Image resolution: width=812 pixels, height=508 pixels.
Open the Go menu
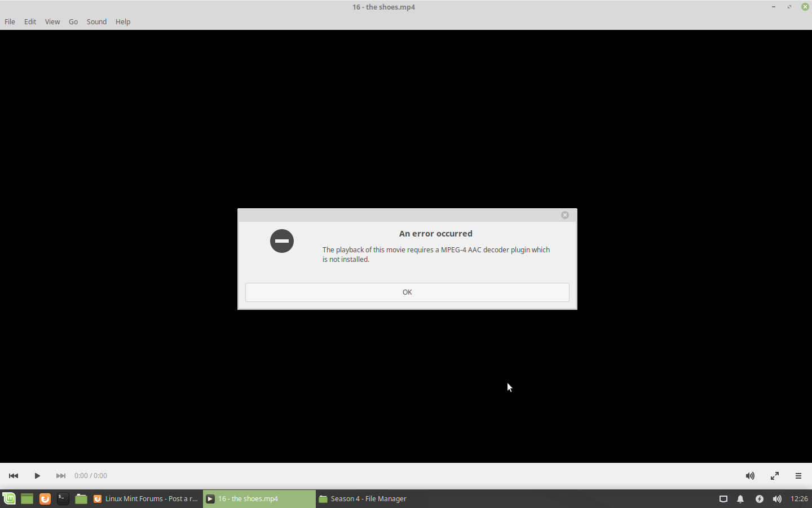click(x=73, y=21)
